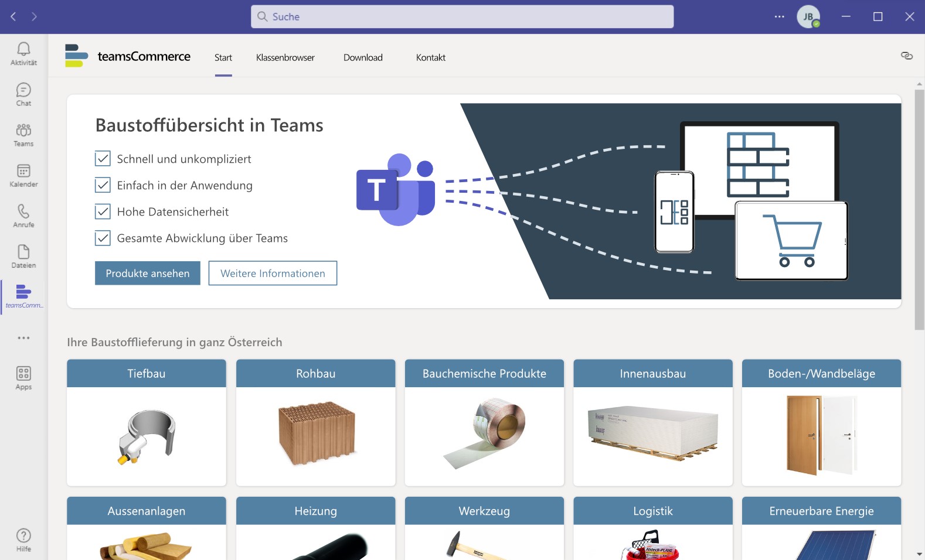Open the Aussenanlagen category header
This screenshot has width=925, height=560.
(x=147, y=511)
